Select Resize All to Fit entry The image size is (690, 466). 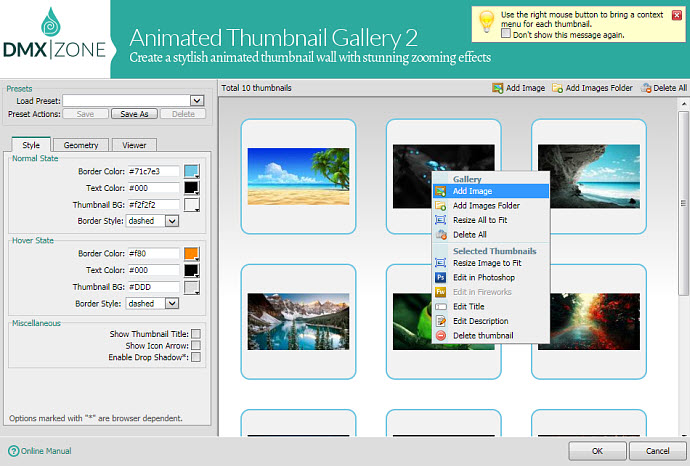pos(491,220)
